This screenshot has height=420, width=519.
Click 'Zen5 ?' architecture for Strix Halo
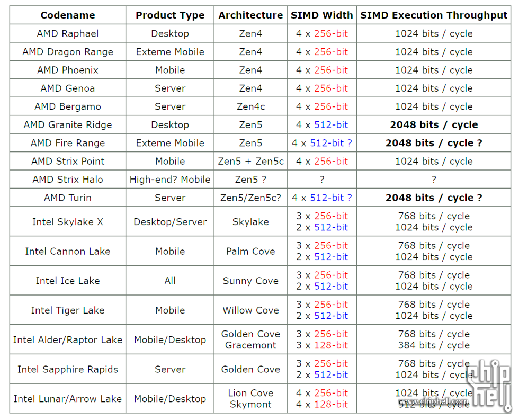coord(250,179)
